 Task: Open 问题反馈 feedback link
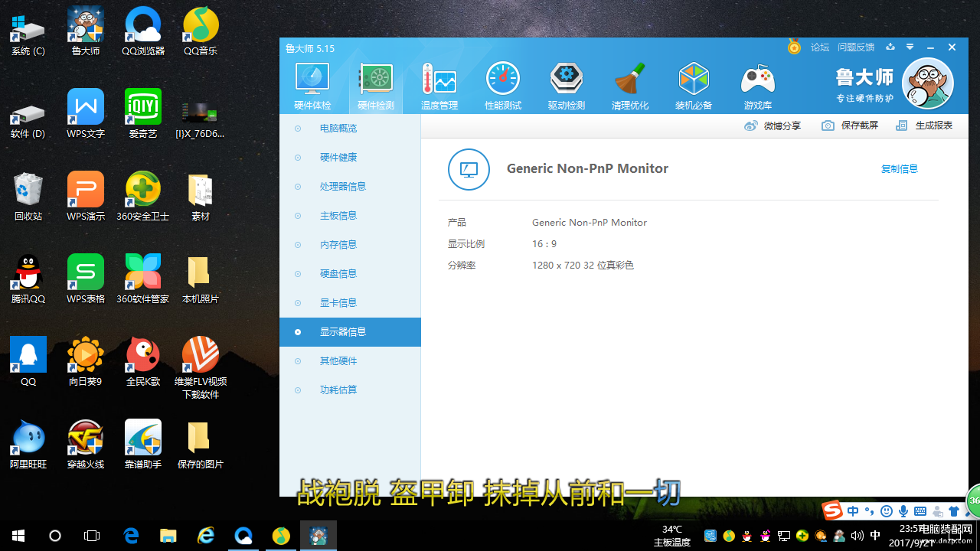pos(856,47)
